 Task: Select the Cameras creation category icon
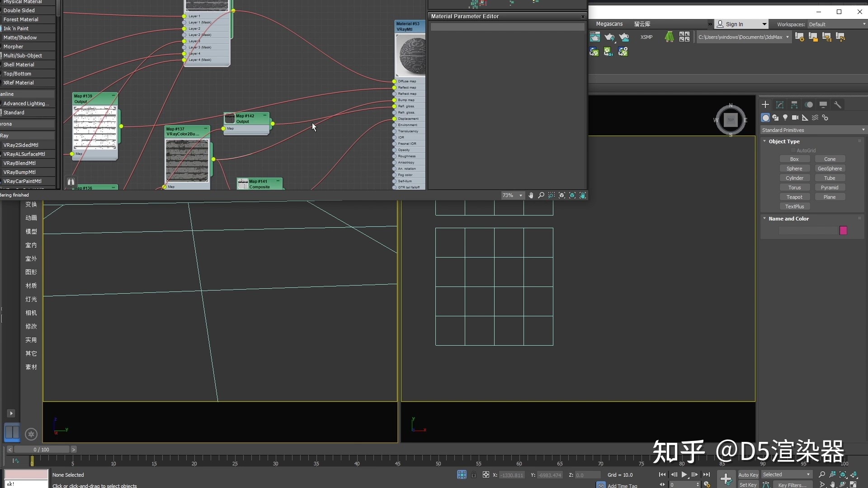[795, 117]
